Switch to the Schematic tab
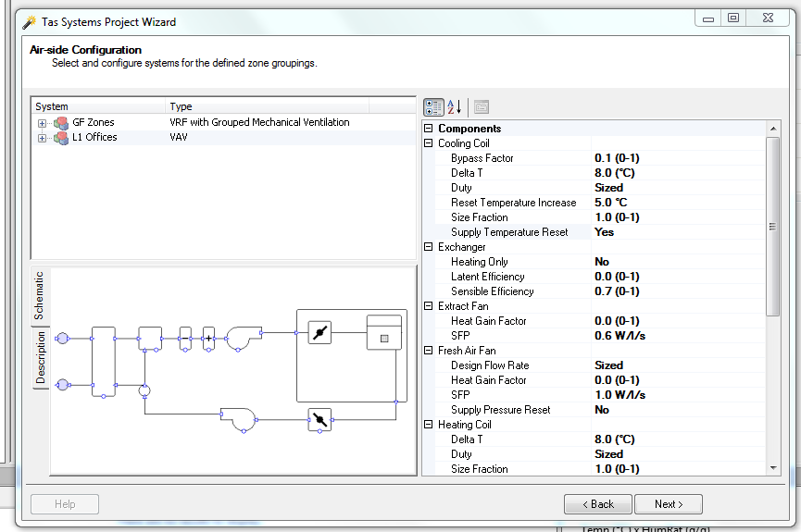Viewport: 801px width, 532px height. (x=39, y=296)
